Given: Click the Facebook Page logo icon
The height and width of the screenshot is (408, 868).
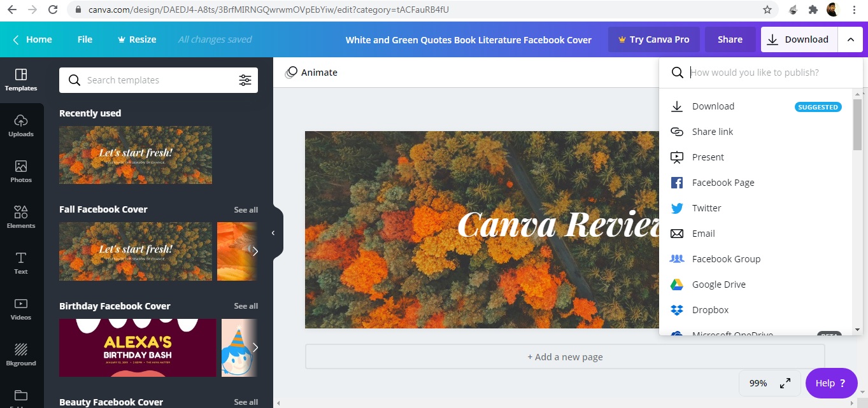Looking at the screenshot, I should (677, 183).
